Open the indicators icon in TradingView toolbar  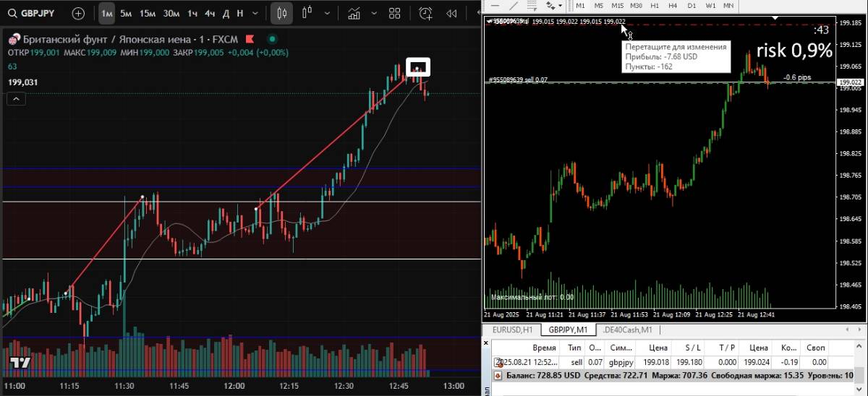point(354,13)
